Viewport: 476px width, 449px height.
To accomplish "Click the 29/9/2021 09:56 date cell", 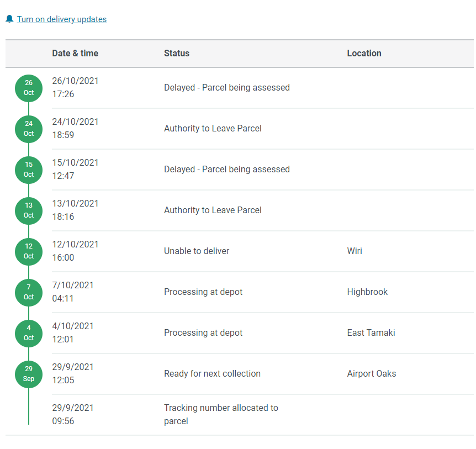I will [73, 414].
